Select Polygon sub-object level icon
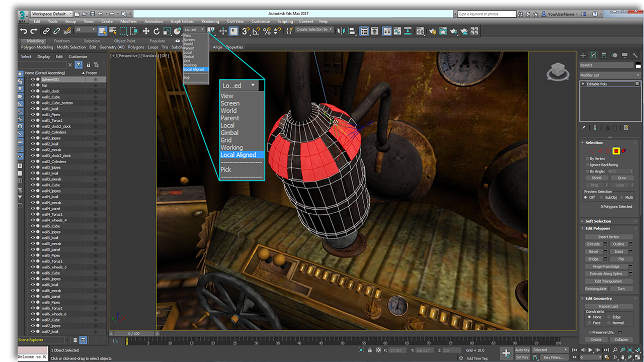The image size is (644, 362). [616, 151]
